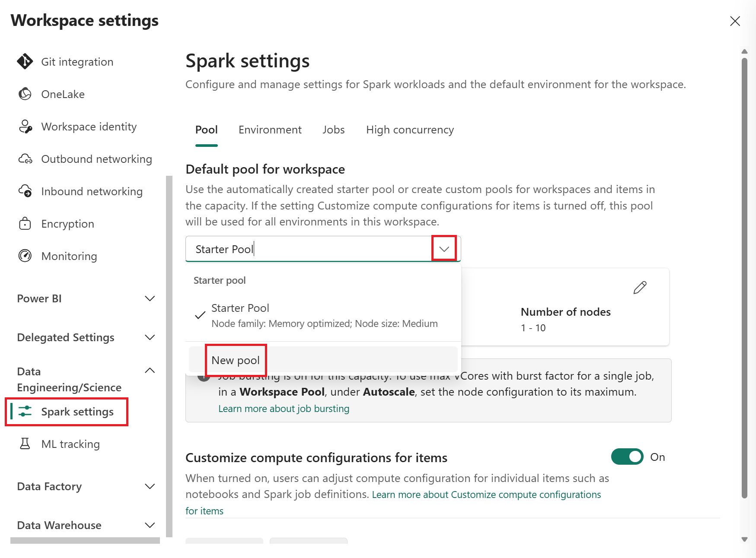Viewport: 756px width, 558px height.
Task: Click the Spark settings sliders icon
Action: 25,411
